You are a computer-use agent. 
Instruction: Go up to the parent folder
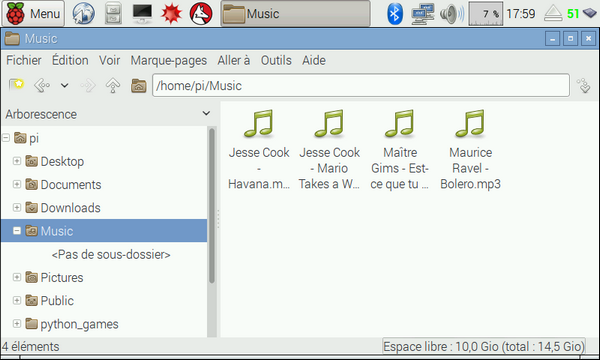click(x=113, y=85)
